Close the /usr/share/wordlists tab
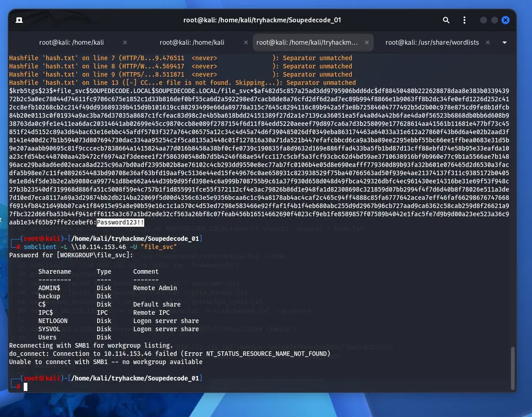532x417 pixels. pyautogui.click(x=488, y=42)
